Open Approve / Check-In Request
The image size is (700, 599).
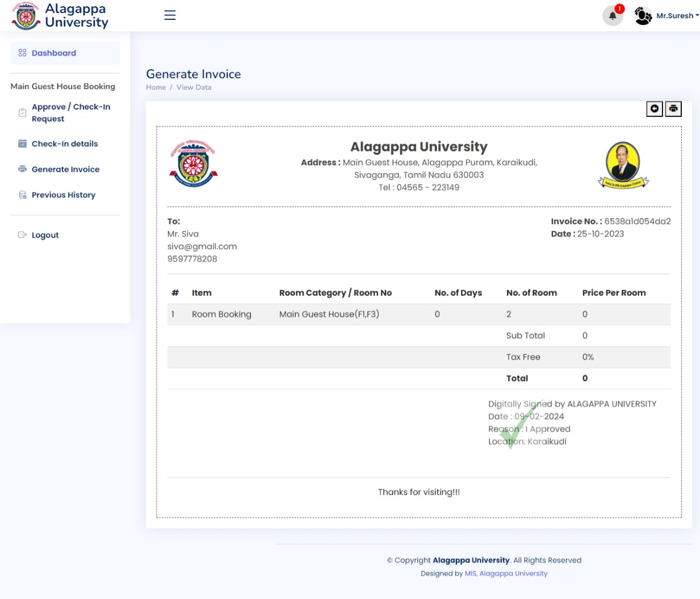click(x=65, y=113)
